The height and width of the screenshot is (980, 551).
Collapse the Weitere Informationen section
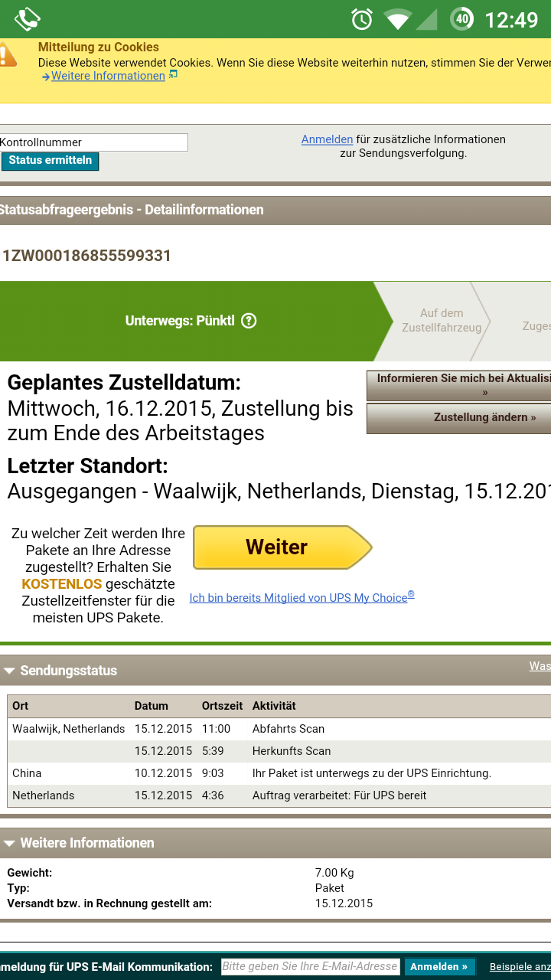pyautogui.click(x=10, y=843)
